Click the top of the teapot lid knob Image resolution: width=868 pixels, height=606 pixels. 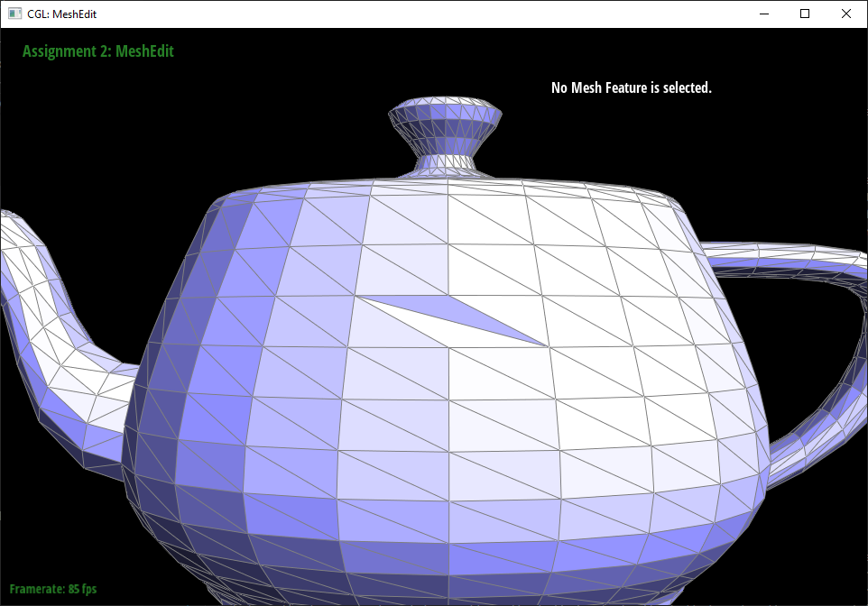click(x=446, y=107)
